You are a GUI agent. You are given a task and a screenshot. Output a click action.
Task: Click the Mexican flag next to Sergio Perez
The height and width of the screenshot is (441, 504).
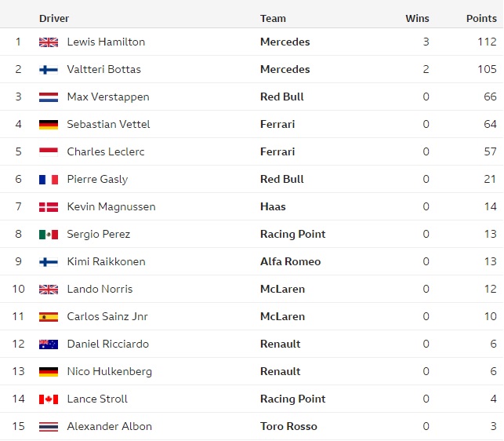pos(49,235)
